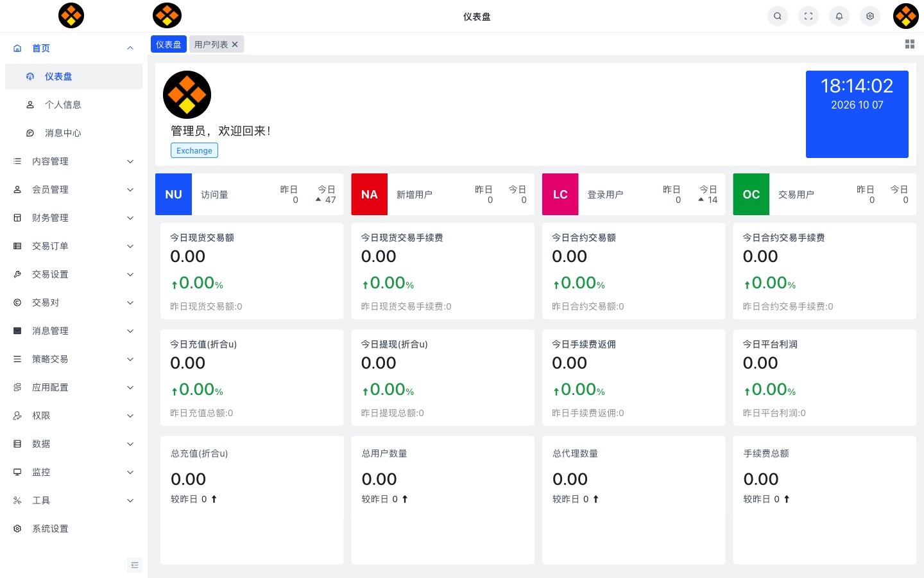Open 个人信息 in the sidebar
Viewport: 924px width, 578px height.
(x=74, y=105)
